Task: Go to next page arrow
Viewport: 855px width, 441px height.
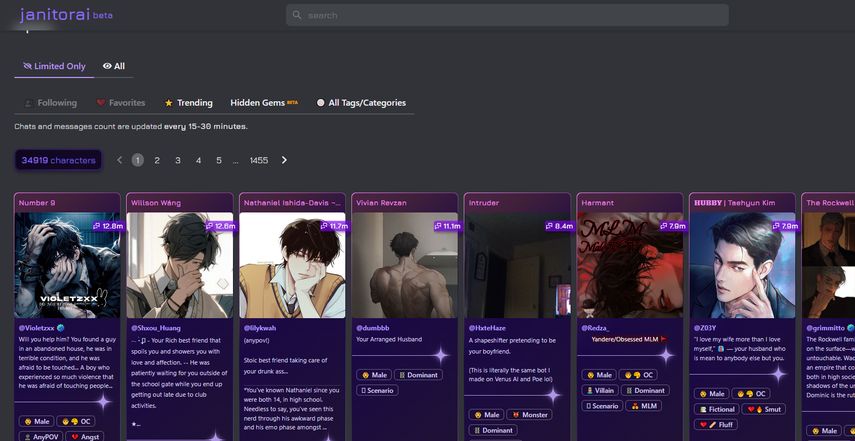Action: 284,160
